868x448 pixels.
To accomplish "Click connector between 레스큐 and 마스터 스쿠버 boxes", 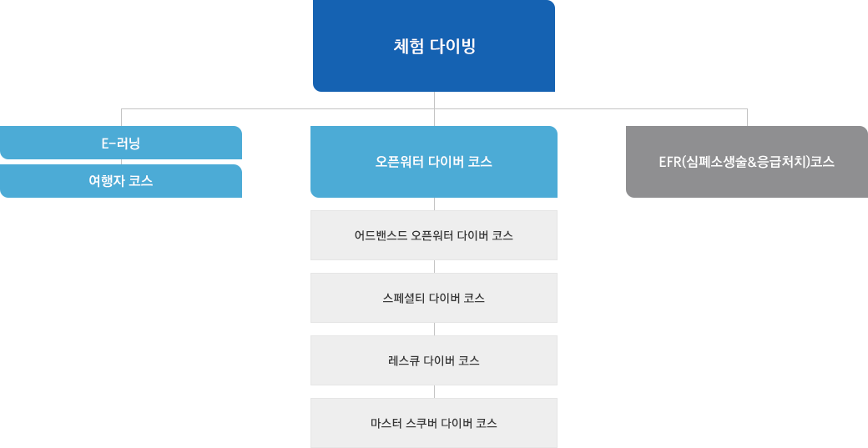I will [x=434, y=391].
